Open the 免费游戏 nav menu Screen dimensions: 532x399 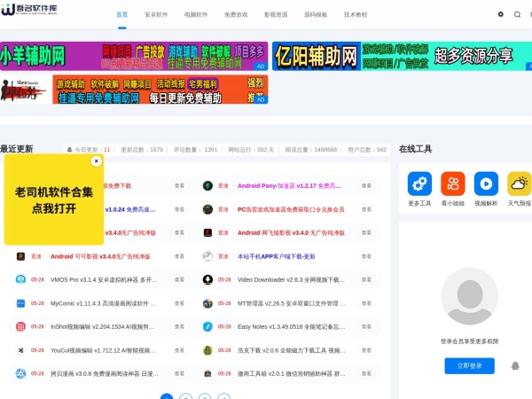click(236, 14)
